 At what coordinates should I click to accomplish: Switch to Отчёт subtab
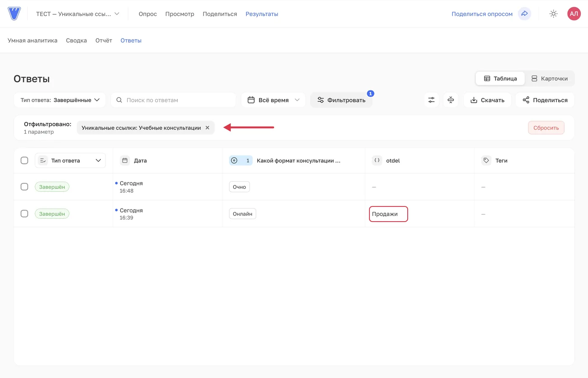click(x=104, y=40)
